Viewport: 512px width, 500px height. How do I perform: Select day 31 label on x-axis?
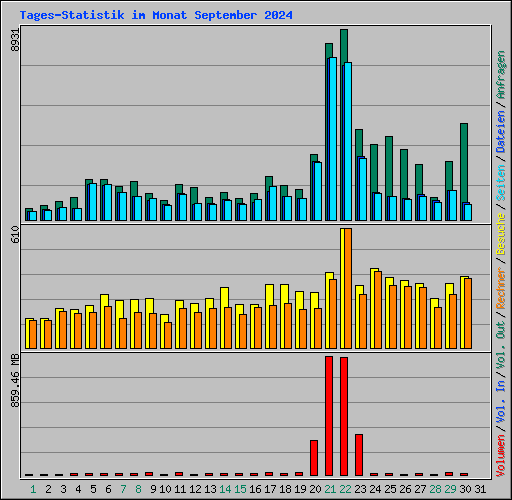[480, 489]
